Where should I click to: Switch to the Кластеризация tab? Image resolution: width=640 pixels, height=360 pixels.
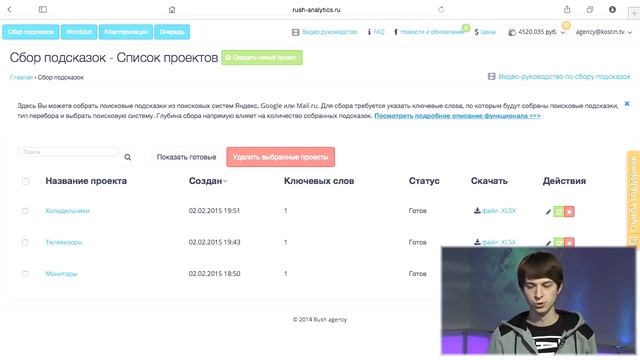point(126,32)
